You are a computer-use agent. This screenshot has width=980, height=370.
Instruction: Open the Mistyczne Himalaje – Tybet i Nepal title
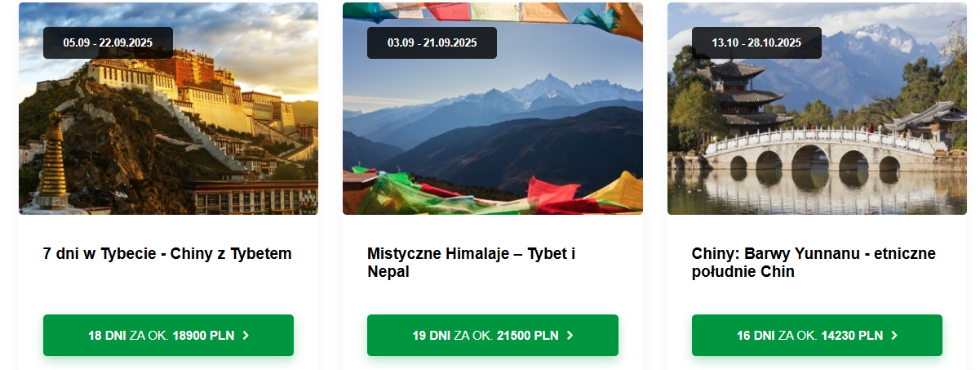[472, 263]
